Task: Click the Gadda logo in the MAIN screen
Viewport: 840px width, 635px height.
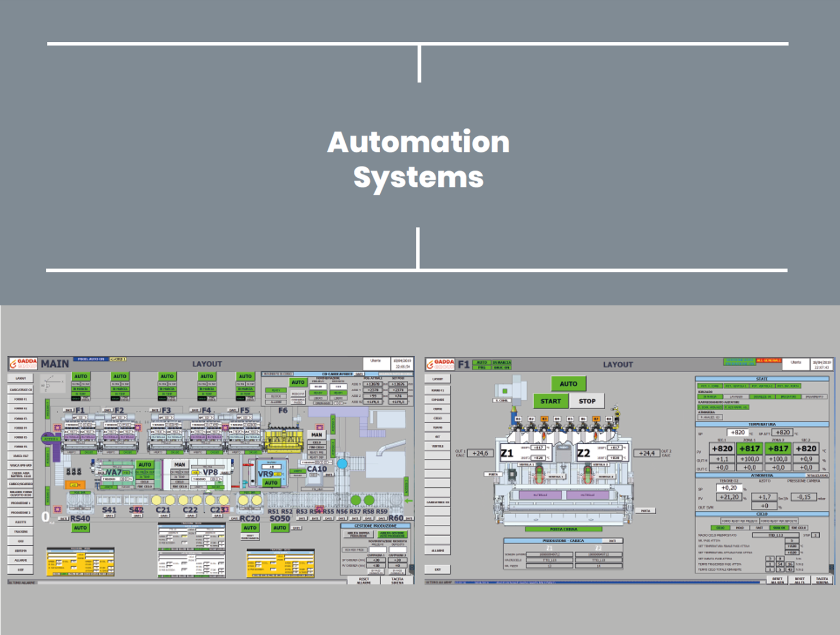Action: coord(23,364)
